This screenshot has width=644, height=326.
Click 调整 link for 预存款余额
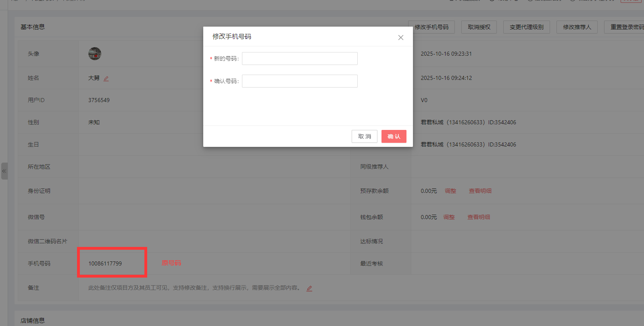click(x=450, y=191)
